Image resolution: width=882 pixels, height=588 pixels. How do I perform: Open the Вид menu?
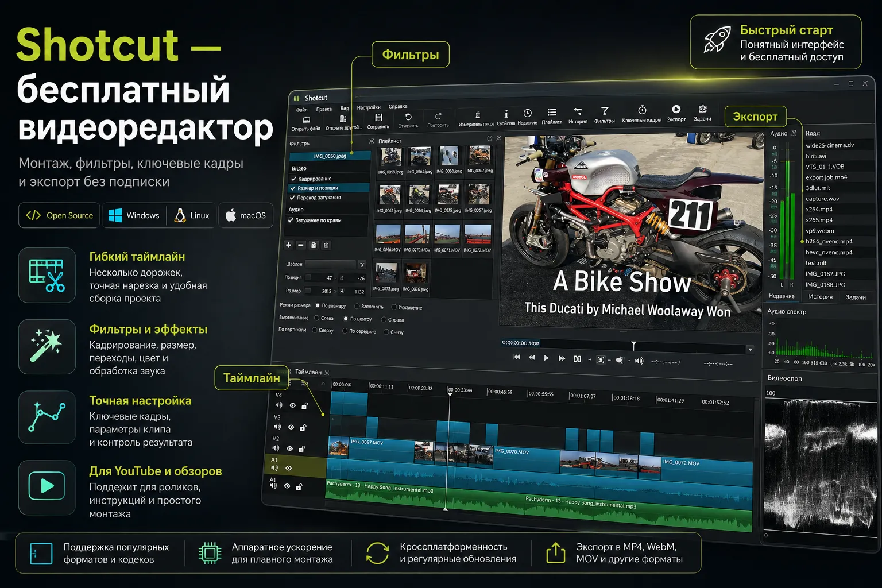point(345,108)
